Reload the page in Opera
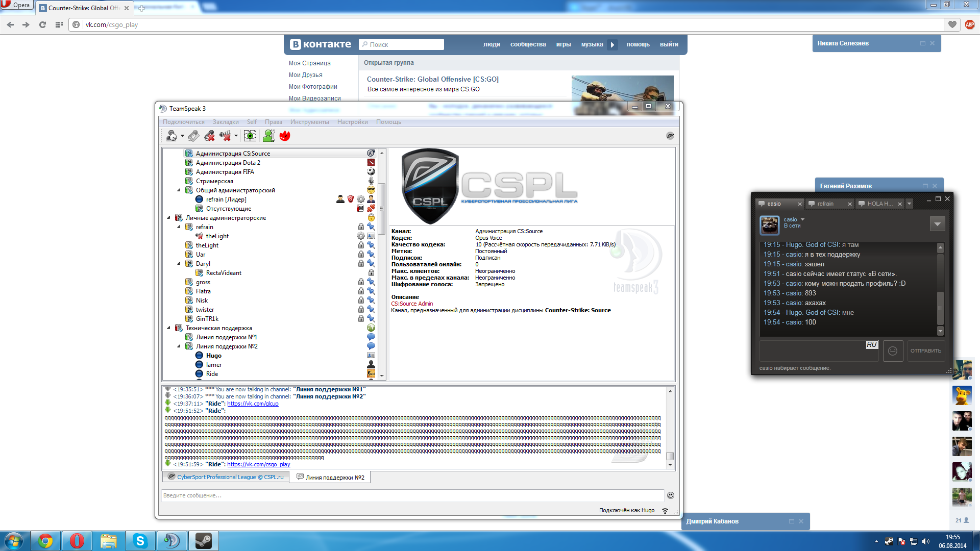The height and width of the screenshot is (551, 980). [42, 24]
